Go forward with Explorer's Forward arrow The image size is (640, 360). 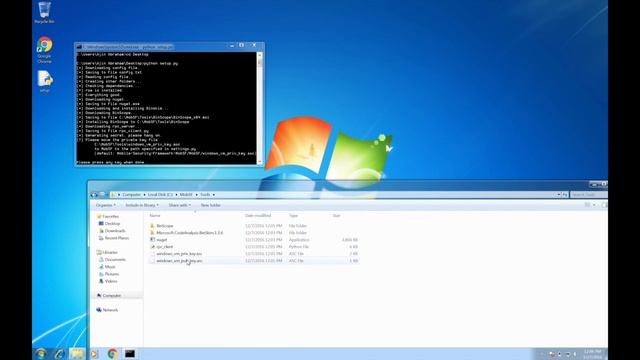(x=102, y=195)
